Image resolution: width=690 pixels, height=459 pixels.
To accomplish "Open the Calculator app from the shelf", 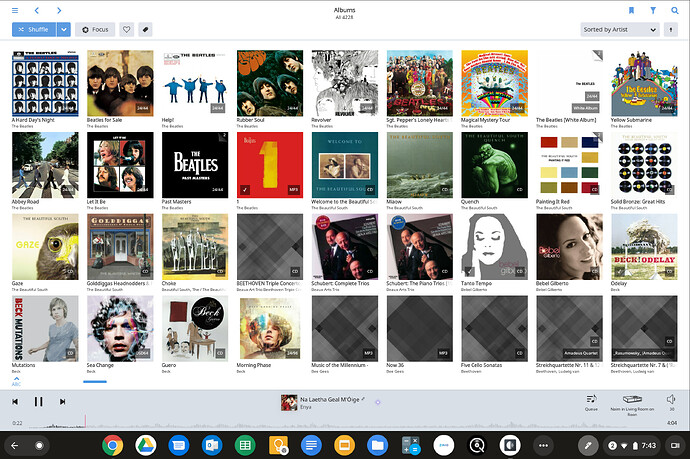I will [411, 445].
